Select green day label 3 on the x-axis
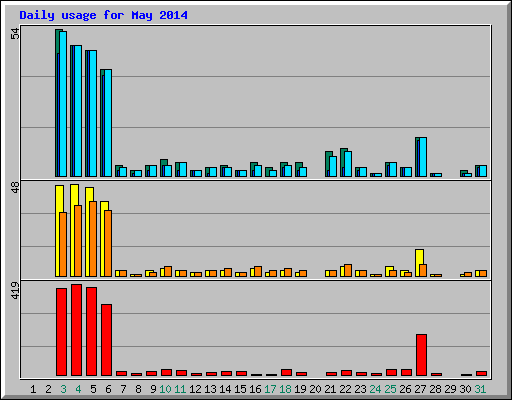The height and width of the screenshot is (400, 512). [x=63, y=389]
